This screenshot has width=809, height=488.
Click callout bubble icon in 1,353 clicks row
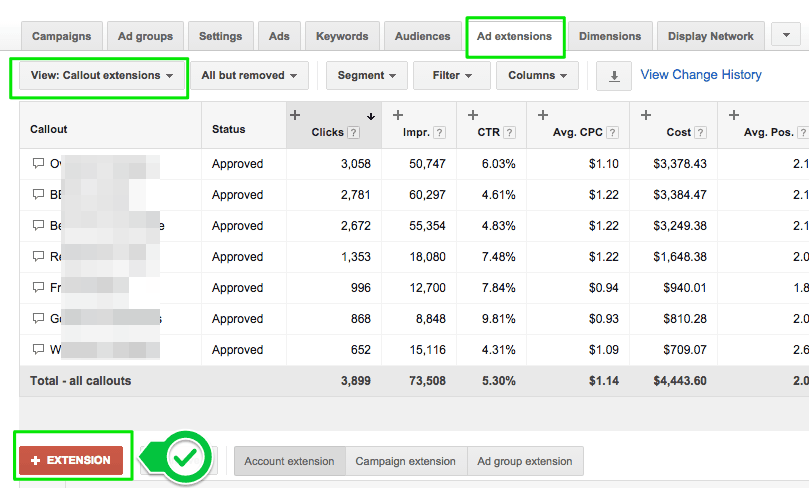point(38,256)
